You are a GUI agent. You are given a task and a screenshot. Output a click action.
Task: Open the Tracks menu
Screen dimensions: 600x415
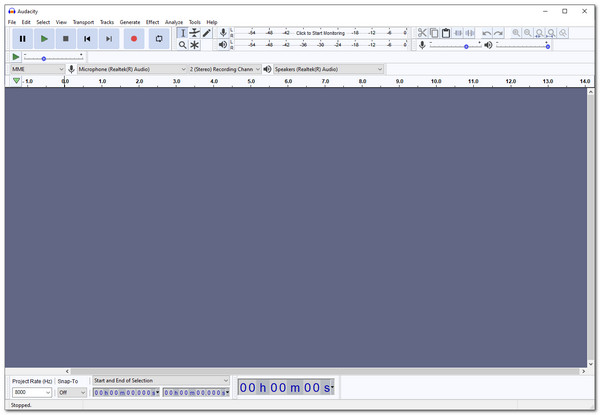click(x=107, y=22)
